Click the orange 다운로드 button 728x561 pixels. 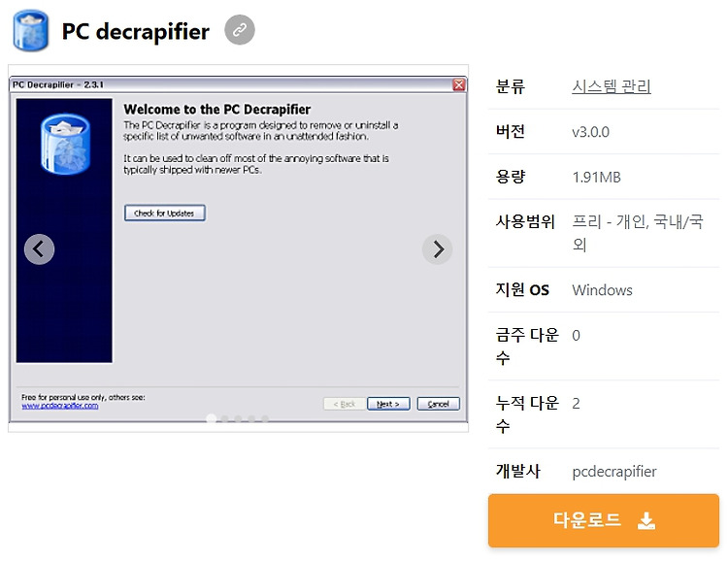point(604,520)
